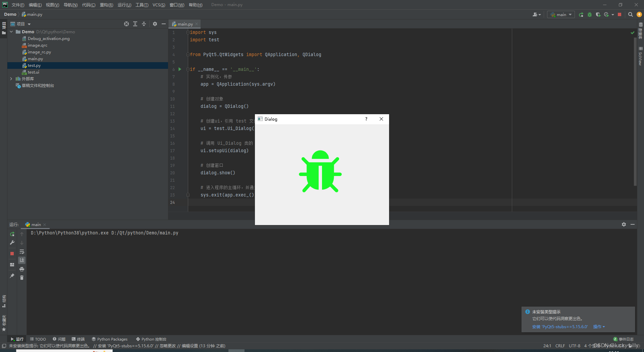Close the main.py editor tab
This screenshot has height=352, width=644.
pos(197,24)
